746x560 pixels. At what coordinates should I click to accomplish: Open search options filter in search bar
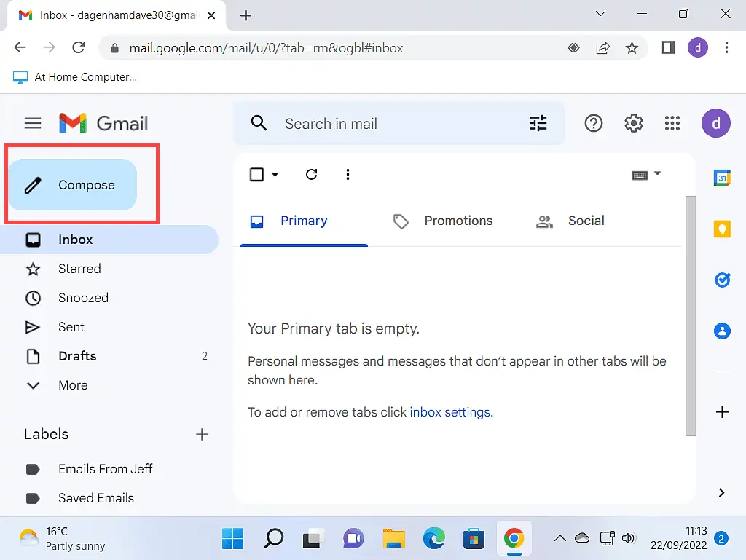tap(538, 123)
